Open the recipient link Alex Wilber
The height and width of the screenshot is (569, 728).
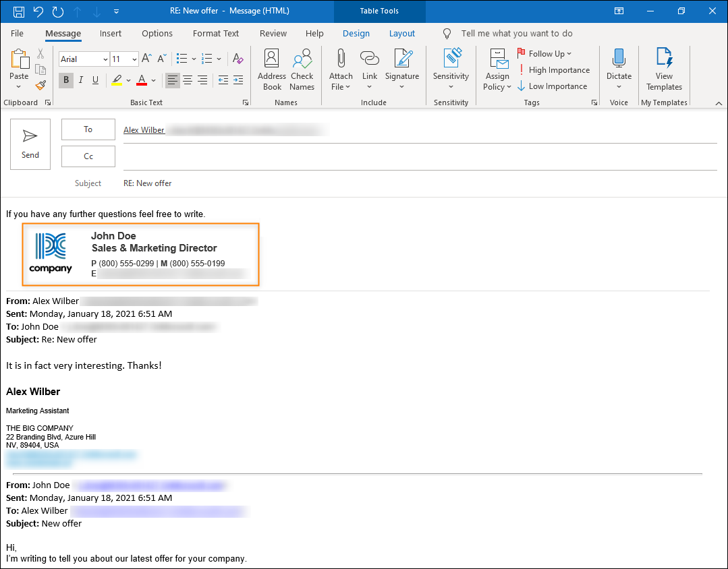point(144,129)
